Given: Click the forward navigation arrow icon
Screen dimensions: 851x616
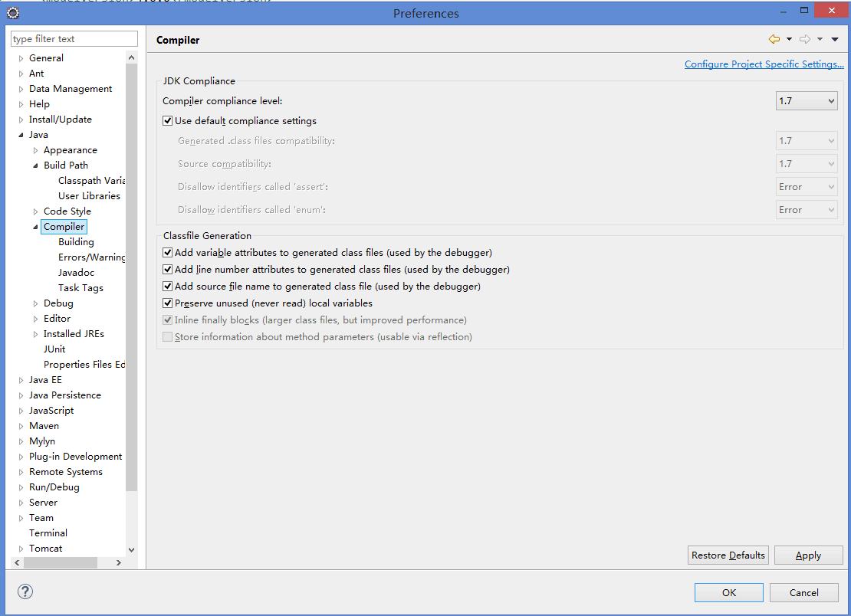Looking at the screenshot, I should 805,39.
